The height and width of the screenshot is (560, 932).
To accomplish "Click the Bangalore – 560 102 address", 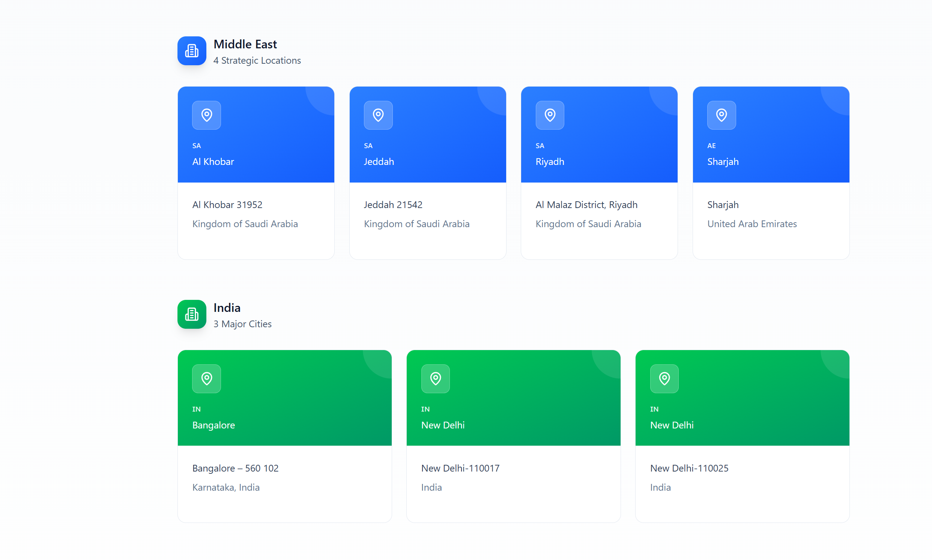I will tap(235, 468).
